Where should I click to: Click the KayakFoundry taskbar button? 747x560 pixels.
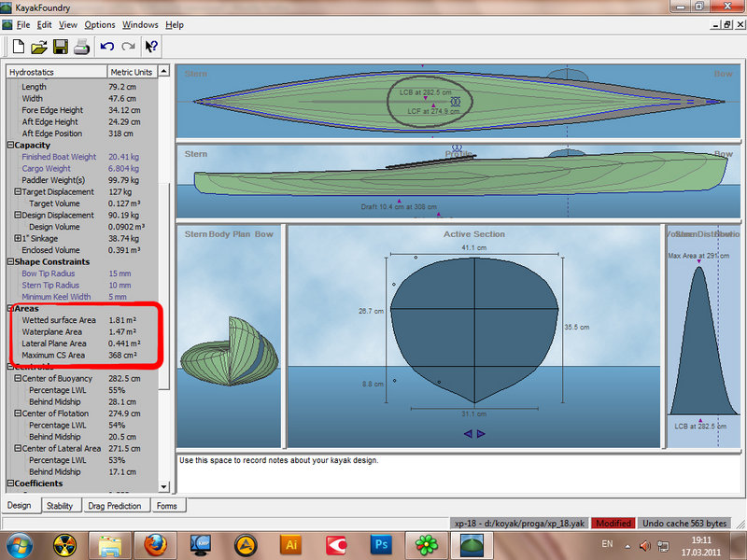pyautogui.click(x=472, y=545)
